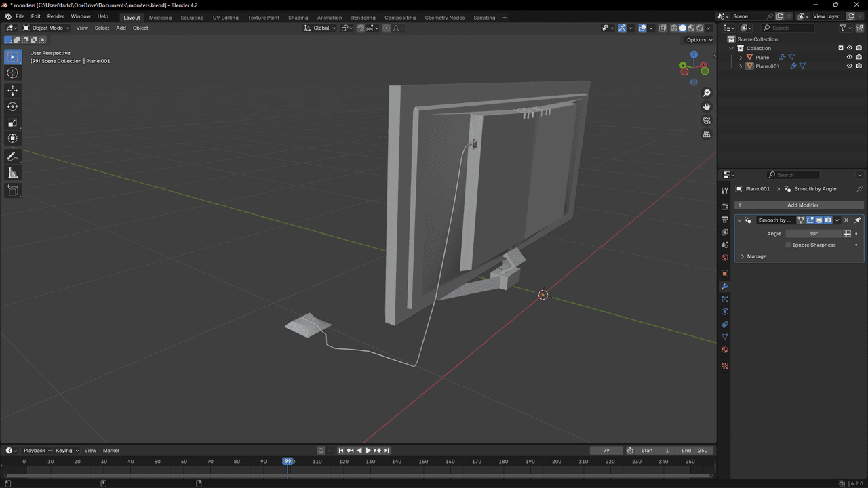
Task: Select the Move tool in the toolbar
Action: [x=12, y=91]
